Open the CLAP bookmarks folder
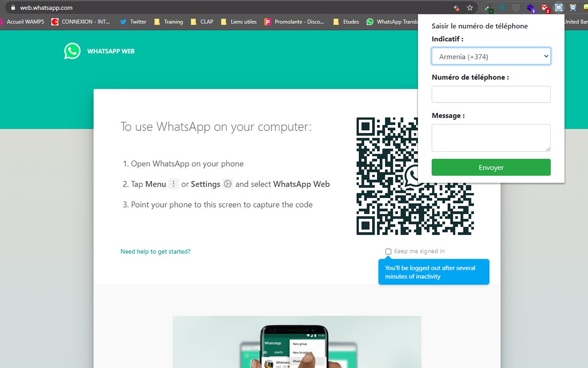 coord(202,22)
